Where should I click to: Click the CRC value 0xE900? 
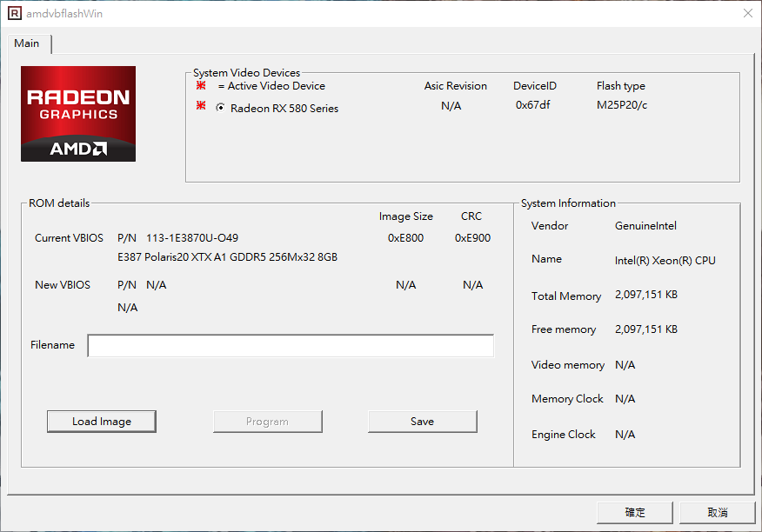472,238
